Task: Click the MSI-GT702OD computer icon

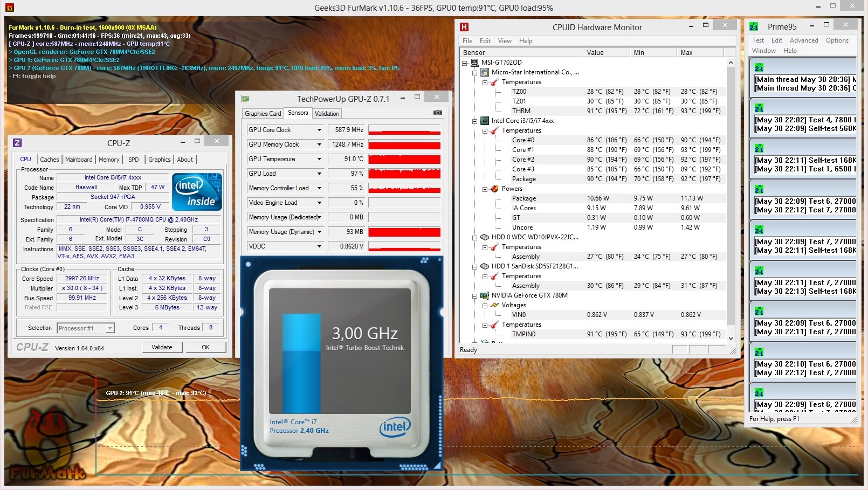Action: click(474, 63)
